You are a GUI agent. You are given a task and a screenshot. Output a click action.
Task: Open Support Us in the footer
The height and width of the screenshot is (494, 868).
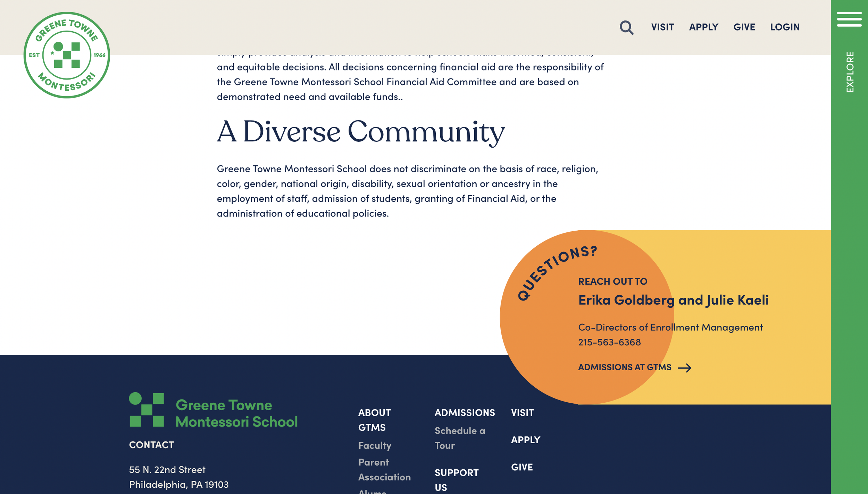(x=456, y=480)
